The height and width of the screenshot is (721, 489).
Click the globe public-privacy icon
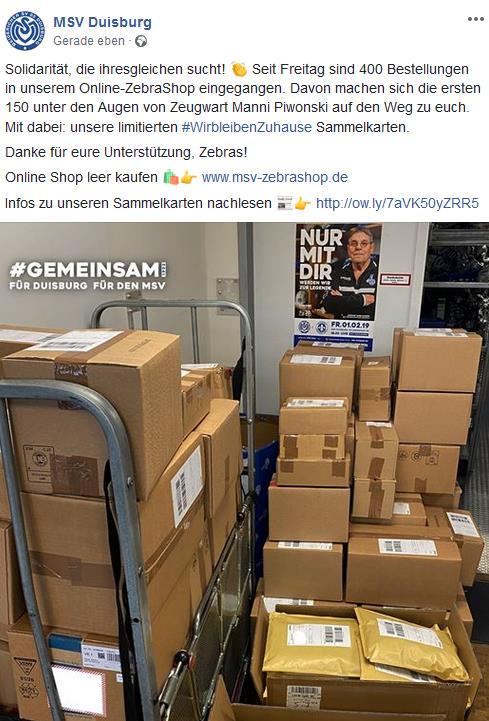click(141, 41)
